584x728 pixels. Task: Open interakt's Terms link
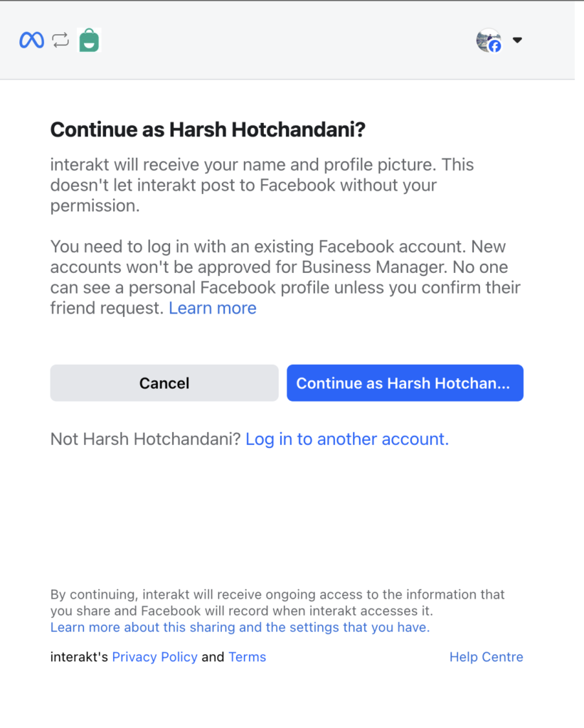click(x=247, y=657)
